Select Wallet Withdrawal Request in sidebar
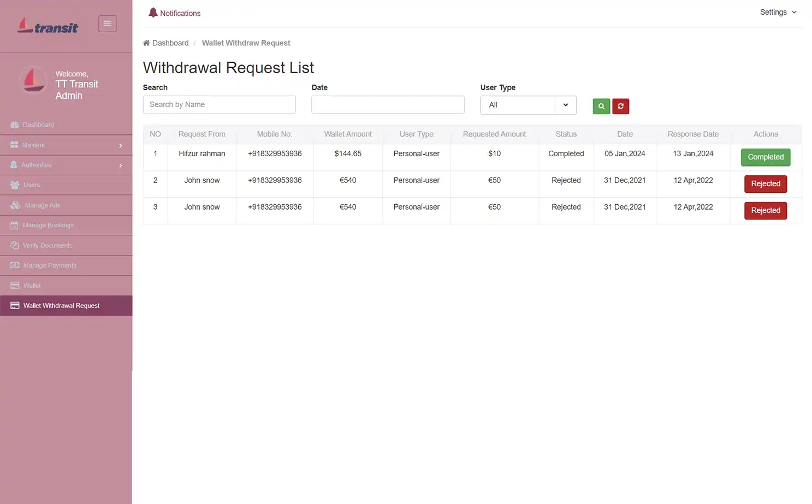 click(x=61, y=305)
